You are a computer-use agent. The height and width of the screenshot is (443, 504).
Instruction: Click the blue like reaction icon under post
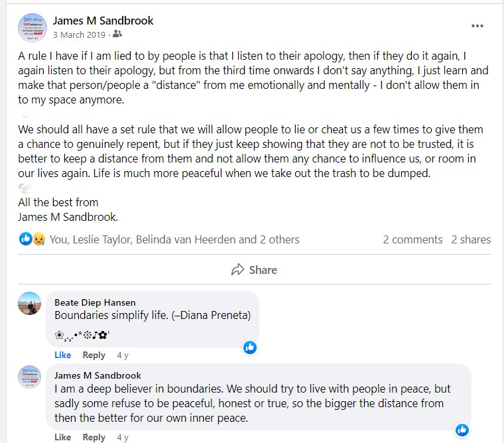[25, 239]
